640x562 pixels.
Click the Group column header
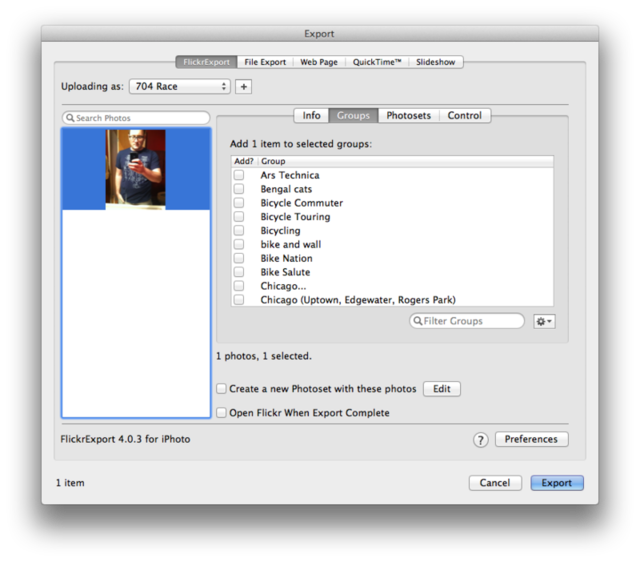click(x=406, y=161)
